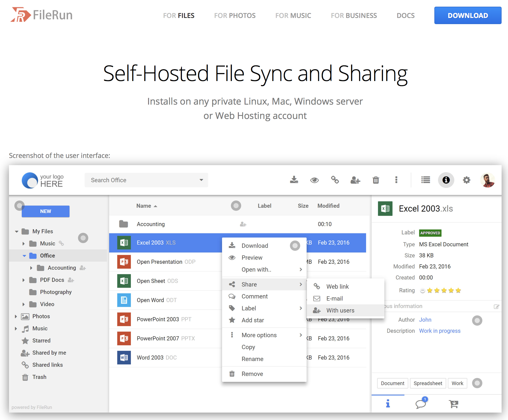This screenshot has width=508, height=420.
Task: Expand the PDF Docs folder
Action: tap(24, 280)
